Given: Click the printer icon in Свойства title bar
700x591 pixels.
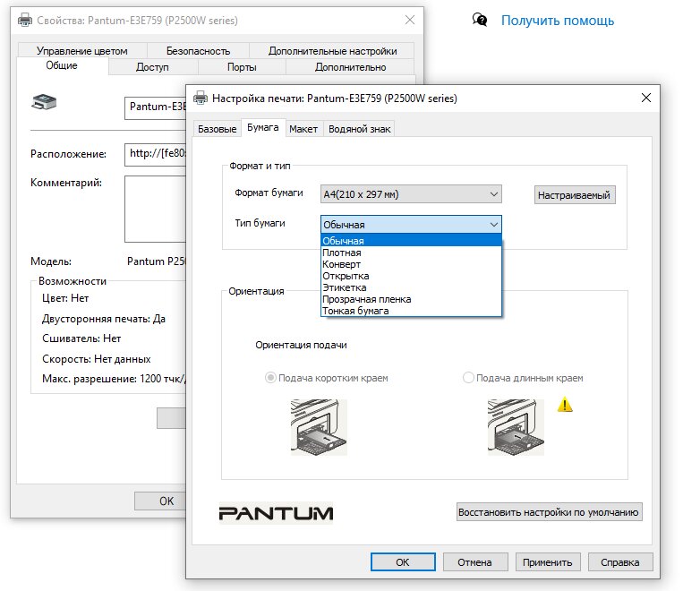Looking at the screenshot, I should tap(24, 20).
